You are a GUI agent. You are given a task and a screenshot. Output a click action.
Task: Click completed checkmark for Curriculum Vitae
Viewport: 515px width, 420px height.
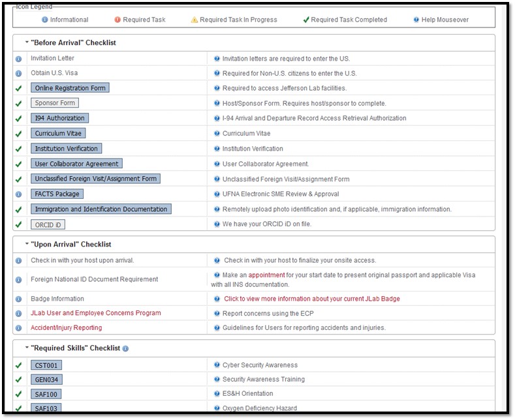(19, 134)
